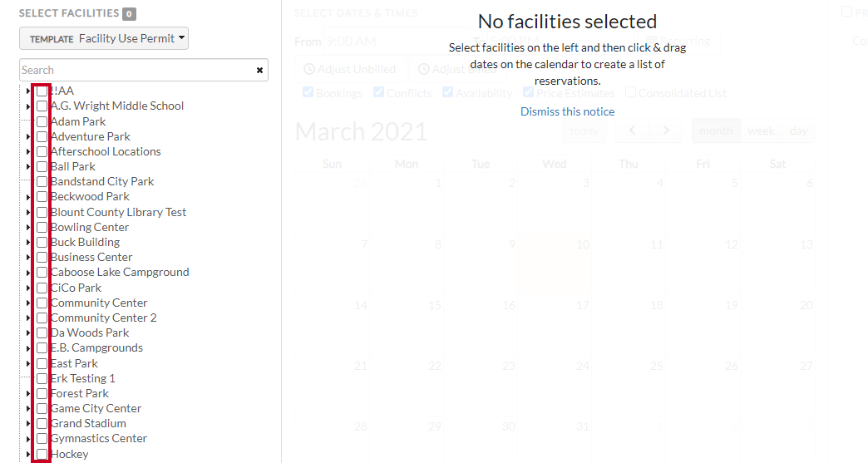Image resolution: width=868 pixels, height=463 pixels.
Task: Expand the Da Woods Park node
Action: point(27,333)
